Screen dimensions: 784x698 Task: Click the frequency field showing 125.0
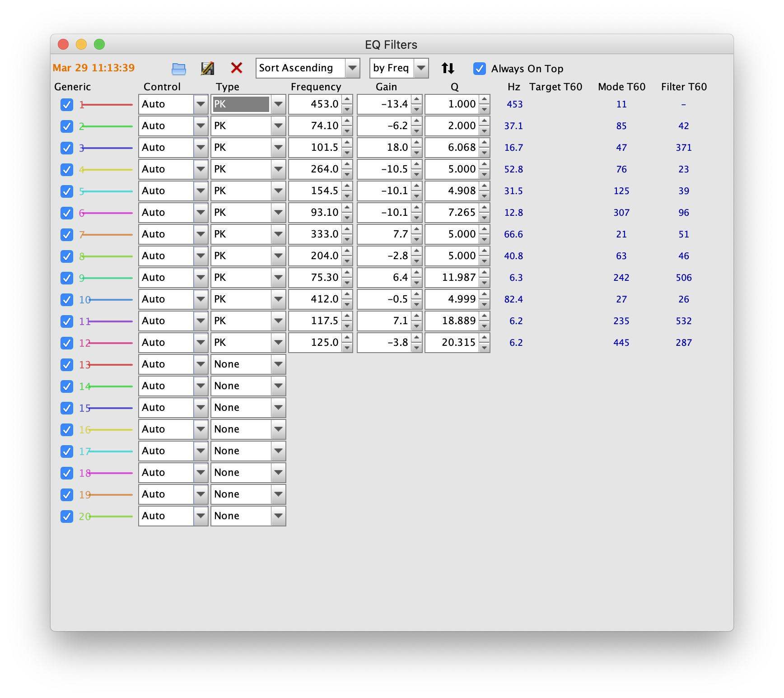315,343
